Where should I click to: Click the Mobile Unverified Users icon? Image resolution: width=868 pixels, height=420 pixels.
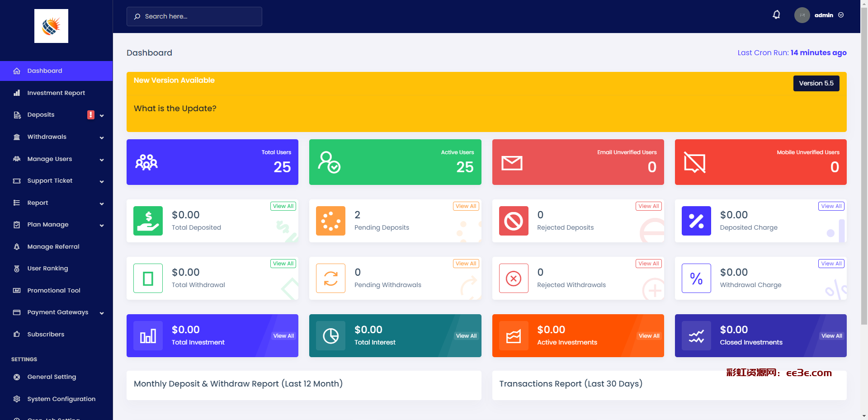click(x=695, y=162)
